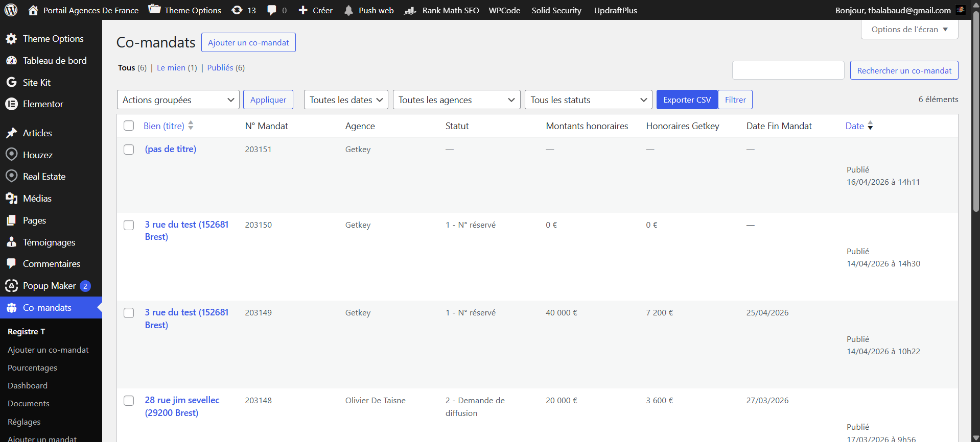The height and width of the screenshot is (442, 980).
Task: Check the box for mandat 203149 row
Action: 129,313
